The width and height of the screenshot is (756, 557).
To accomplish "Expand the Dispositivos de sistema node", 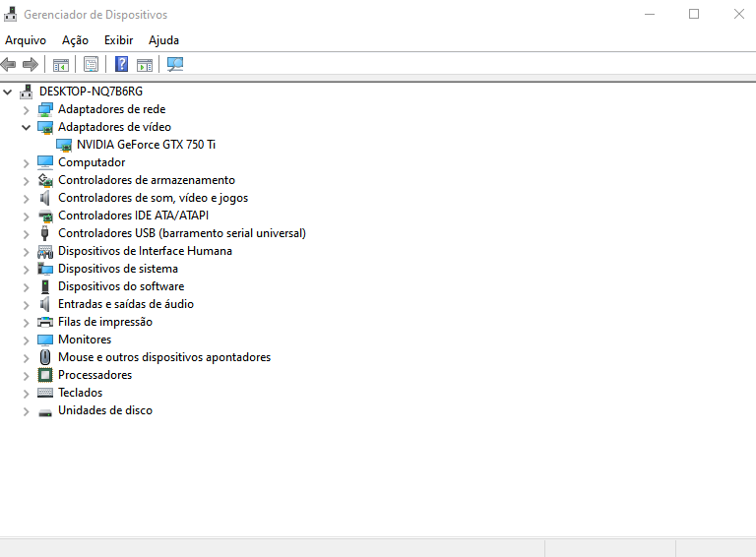I will pos(26,270).
